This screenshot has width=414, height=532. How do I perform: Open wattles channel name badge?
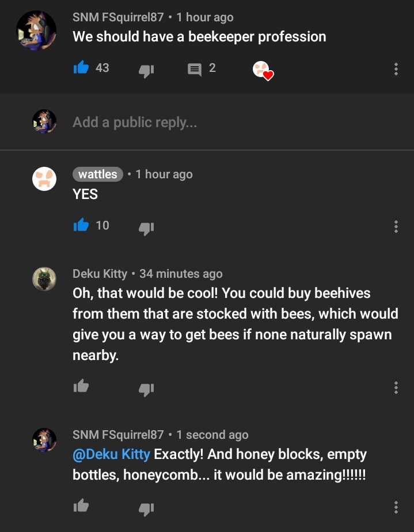coord(98,174)
